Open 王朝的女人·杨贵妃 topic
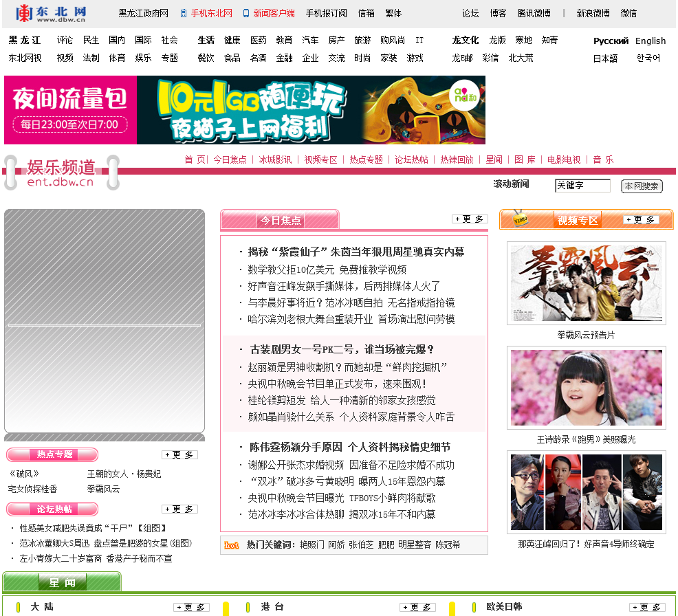 [124, 474]
